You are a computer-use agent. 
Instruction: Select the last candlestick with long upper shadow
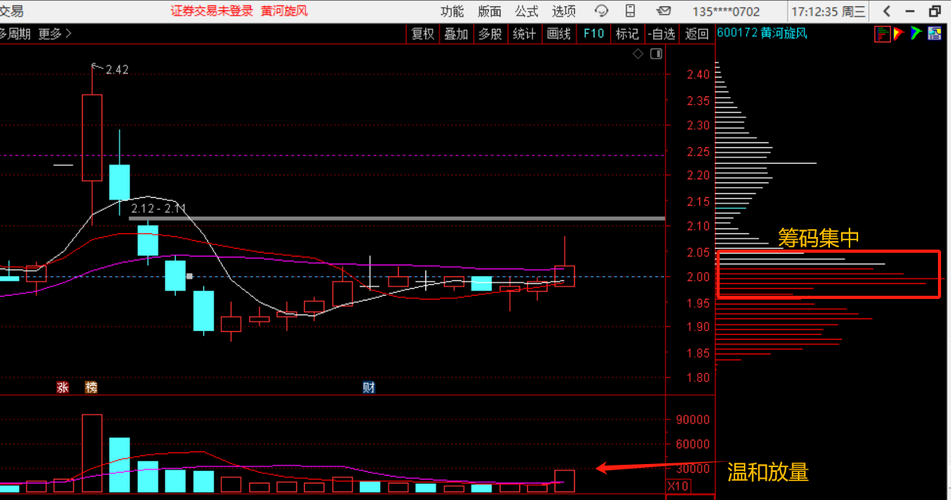coord(565,275)
